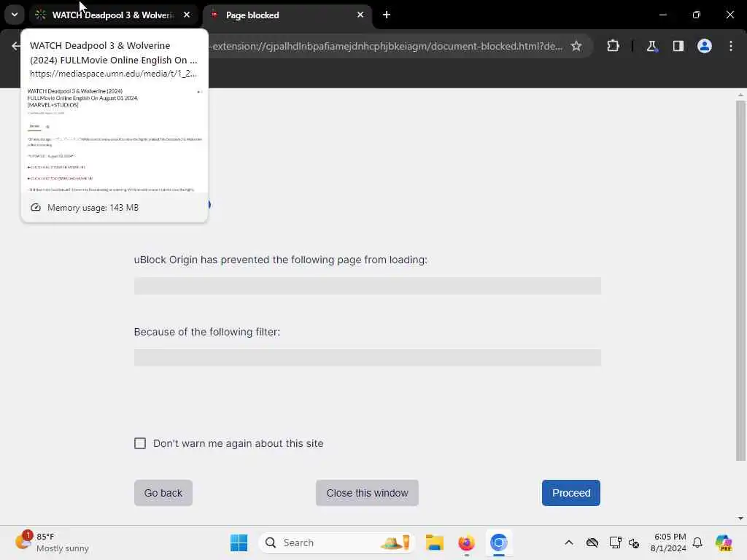The image size is (747, 560).
Task: Open File Explorer from the taskbar
Action: [435, 542]
